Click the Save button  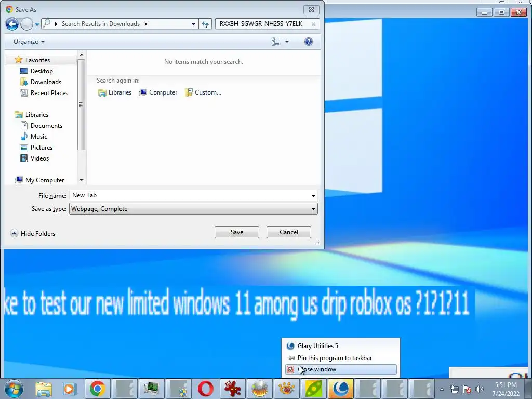click(x=237, y=232)
